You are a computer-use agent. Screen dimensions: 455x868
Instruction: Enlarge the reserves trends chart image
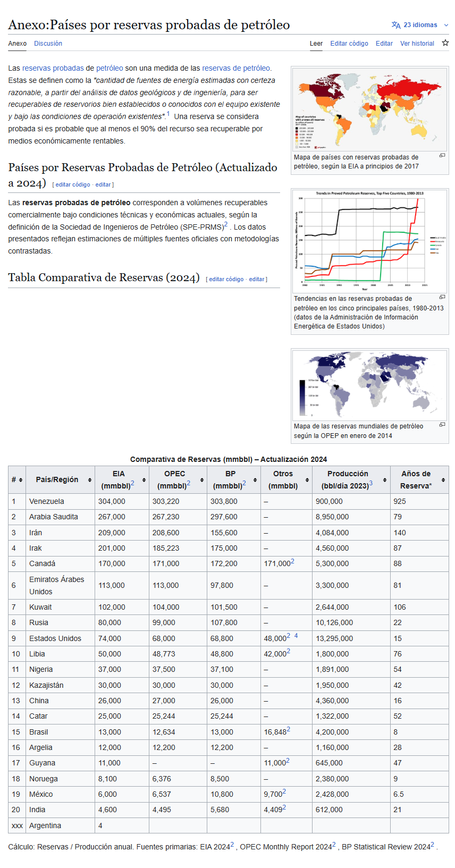pyautogui.click(x=442, y=297)
